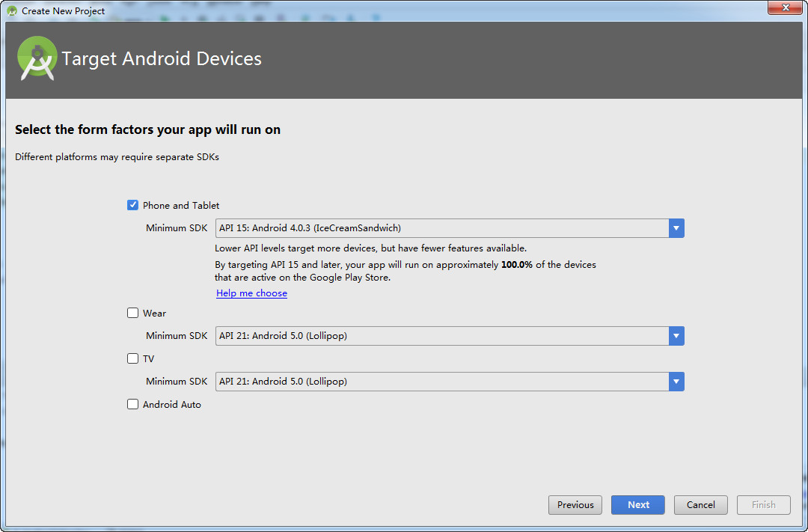Click the Phone and Tablet label
This screenshot has height=532, width=808.
click(x=181, y=205)
